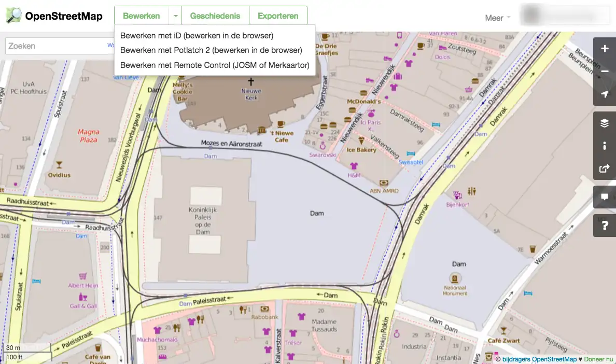Open the Geschiedenis tab

click(x=215, y=16)
